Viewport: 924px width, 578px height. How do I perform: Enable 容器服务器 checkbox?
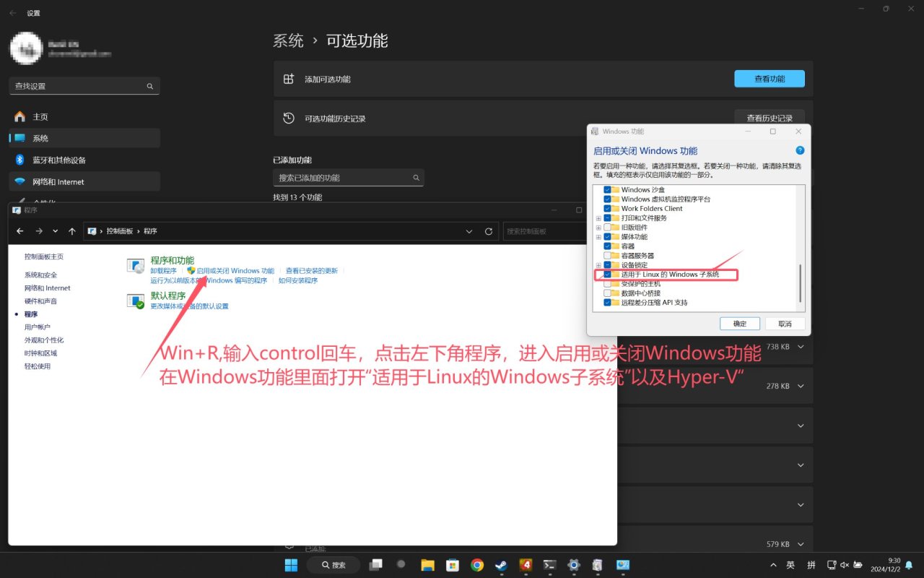coord(607,256)
